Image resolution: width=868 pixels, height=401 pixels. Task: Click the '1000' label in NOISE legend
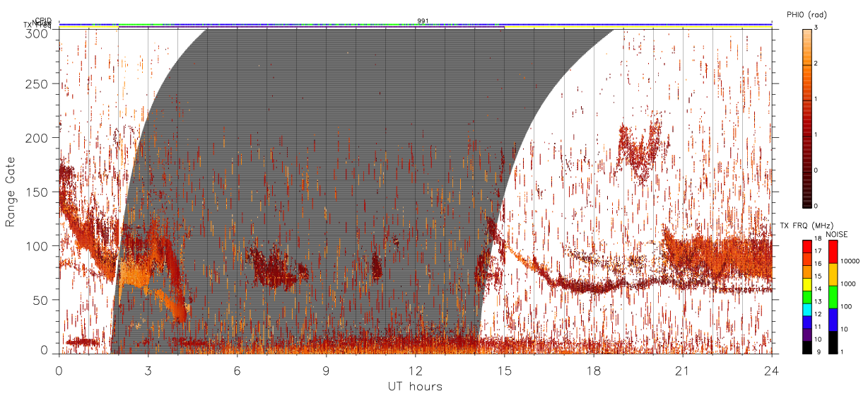848,284
